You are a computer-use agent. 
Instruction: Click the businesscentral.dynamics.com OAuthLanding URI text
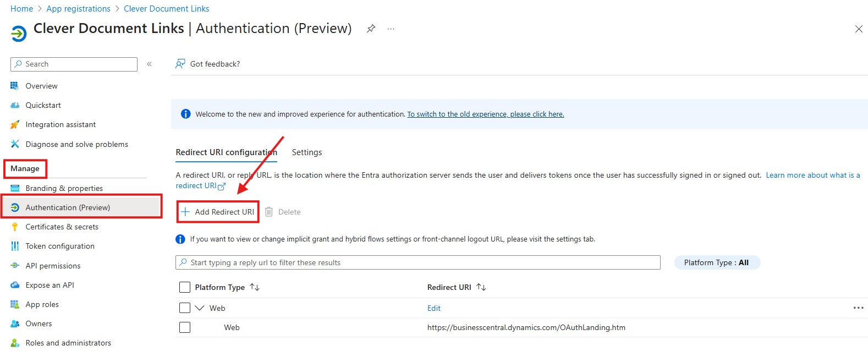click(x=526, y=327)
